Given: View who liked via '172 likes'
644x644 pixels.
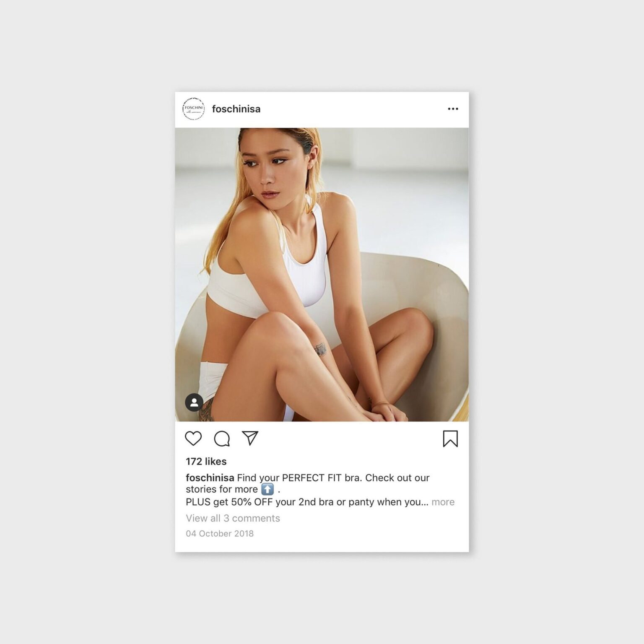Looking at the screenshot, I should click(x=206, y=461).
